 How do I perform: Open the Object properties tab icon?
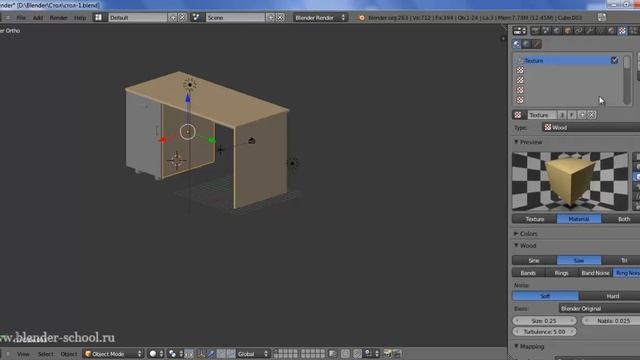[567, 31]
